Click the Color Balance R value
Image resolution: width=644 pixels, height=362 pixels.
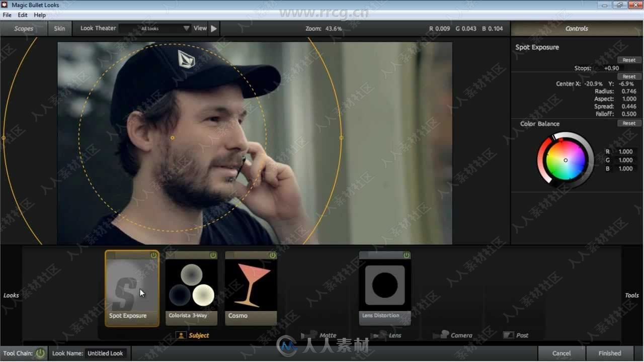[x=625, y=152]
